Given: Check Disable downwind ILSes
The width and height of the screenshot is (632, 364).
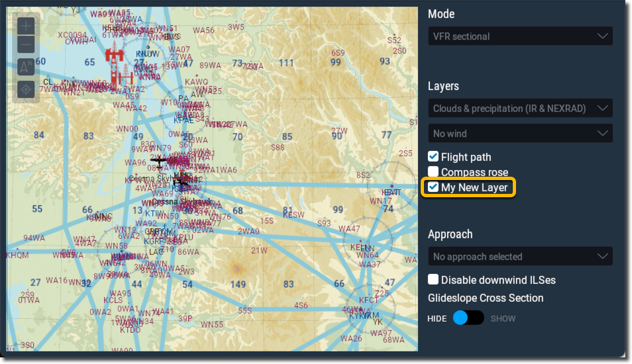Looking at the screenshot, I should pyautogui.click(x=433, y=279).
